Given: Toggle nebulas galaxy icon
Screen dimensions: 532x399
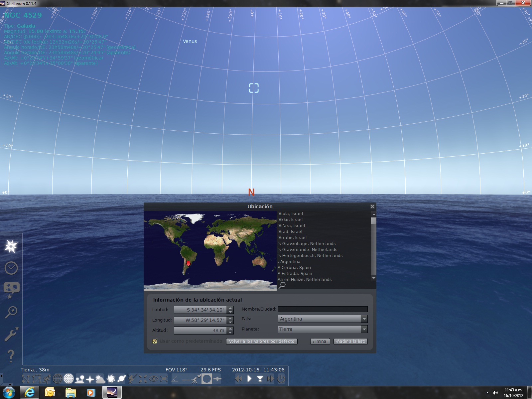Looking at the screenshot, I should pos(111,378).
